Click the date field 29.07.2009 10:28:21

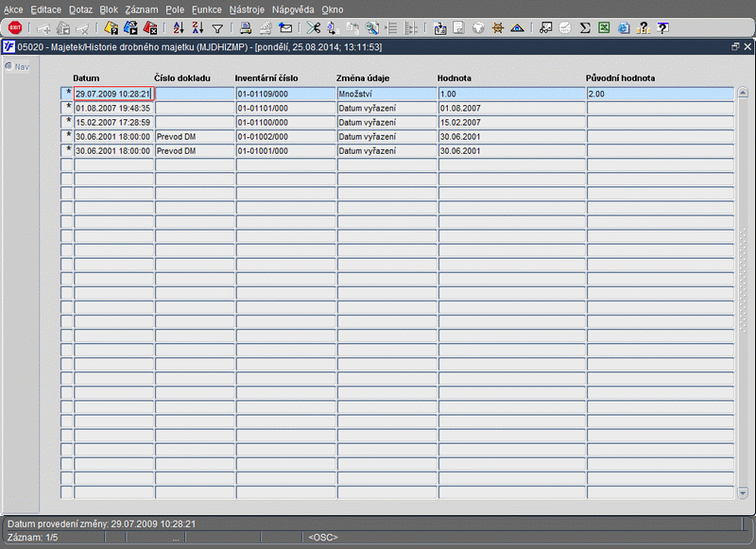113,94
